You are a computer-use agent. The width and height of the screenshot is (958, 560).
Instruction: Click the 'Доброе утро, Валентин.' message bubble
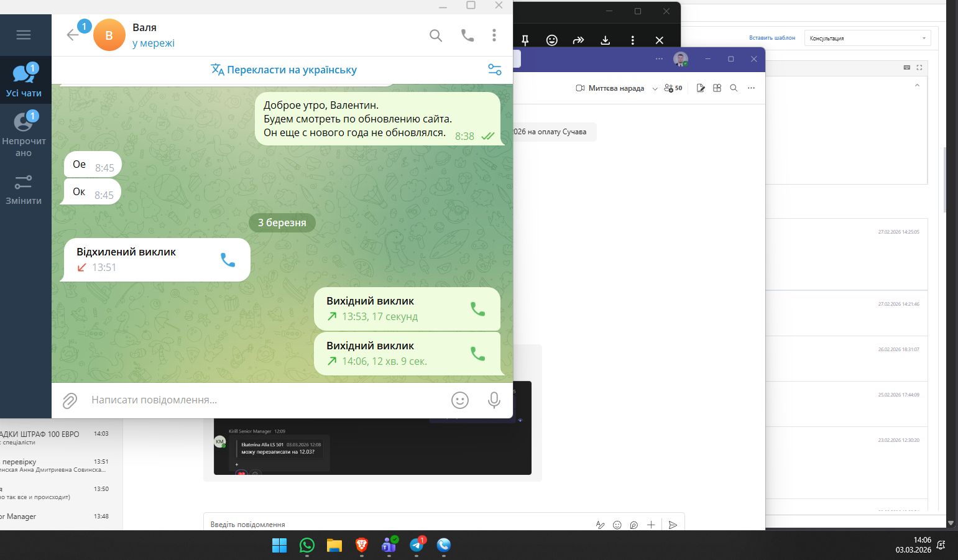[378, 119]
